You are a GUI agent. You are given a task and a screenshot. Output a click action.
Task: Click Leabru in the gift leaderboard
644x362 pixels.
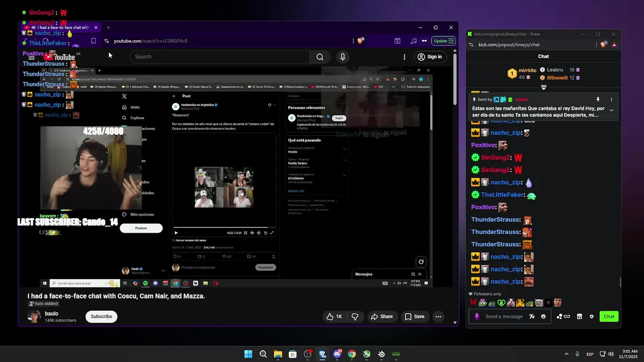(555, 70)
